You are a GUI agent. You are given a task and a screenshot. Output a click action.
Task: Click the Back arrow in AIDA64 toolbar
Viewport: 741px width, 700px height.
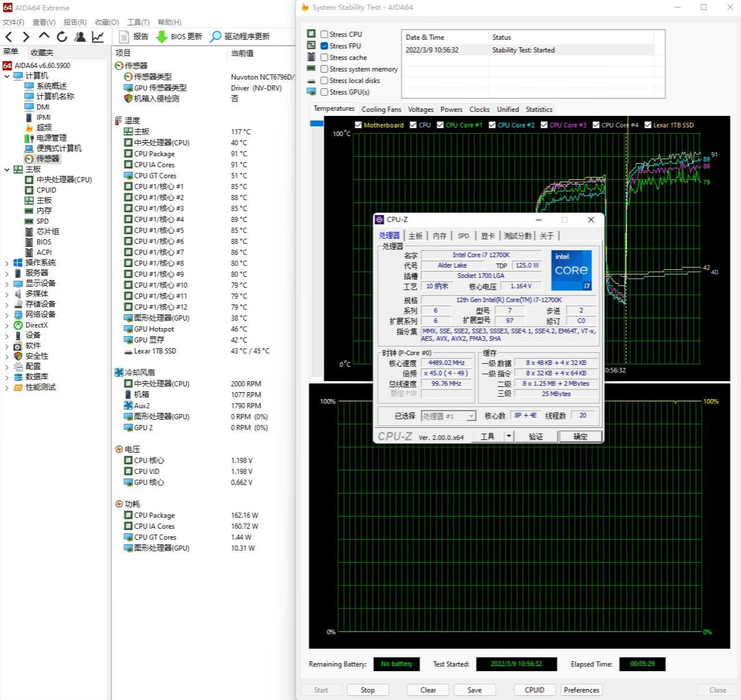click(x=9, y=37)
